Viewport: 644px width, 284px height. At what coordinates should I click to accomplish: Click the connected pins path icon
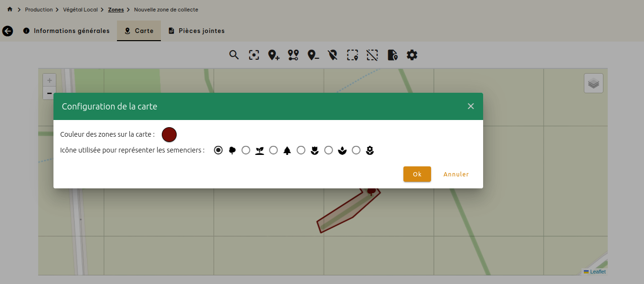click(293, 55)
